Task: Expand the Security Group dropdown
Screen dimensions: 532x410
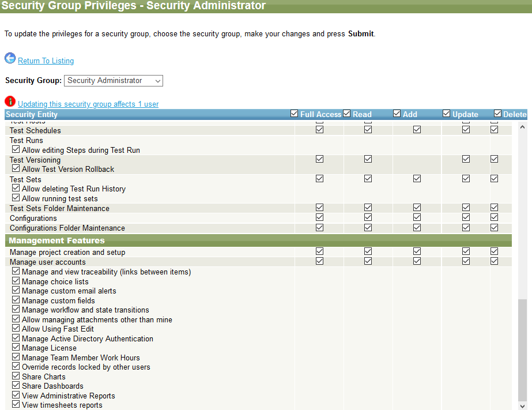Action: [x=113, y=81]
